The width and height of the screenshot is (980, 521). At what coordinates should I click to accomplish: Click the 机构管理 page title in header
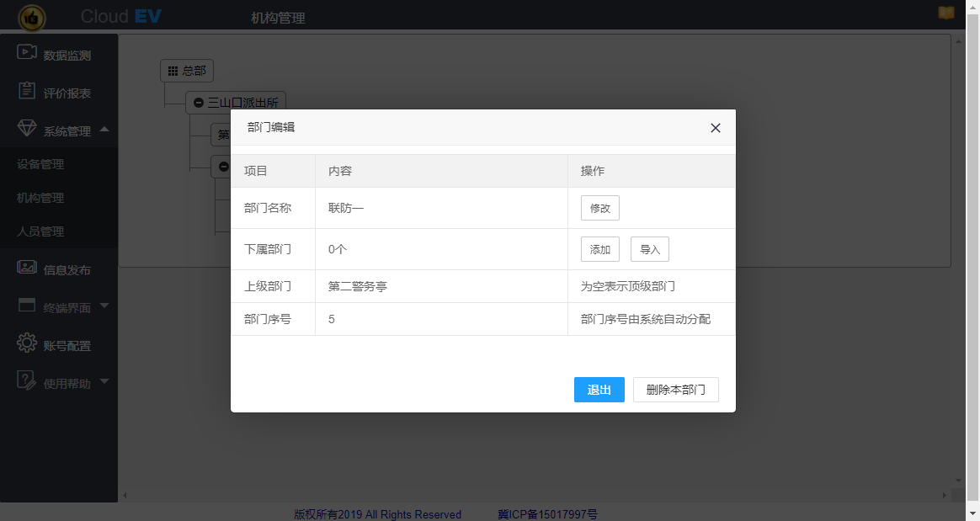[278, 19]
